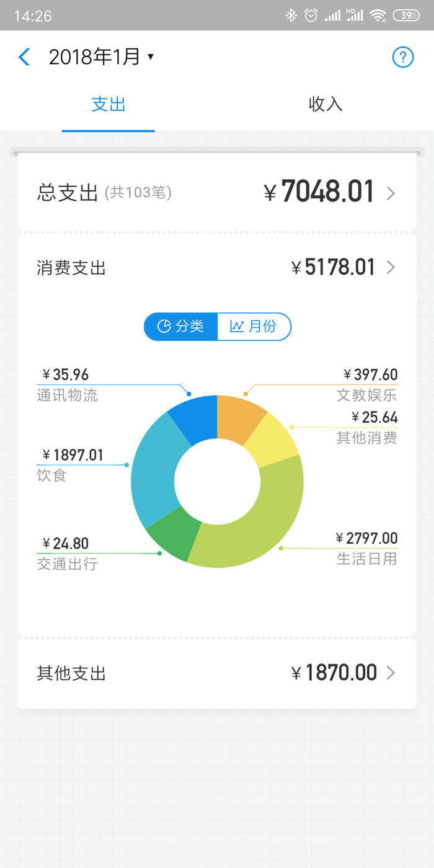Tap the Wi-Fi status icon
This screenshot has height=868, width=434.
(x=378, y=15)
